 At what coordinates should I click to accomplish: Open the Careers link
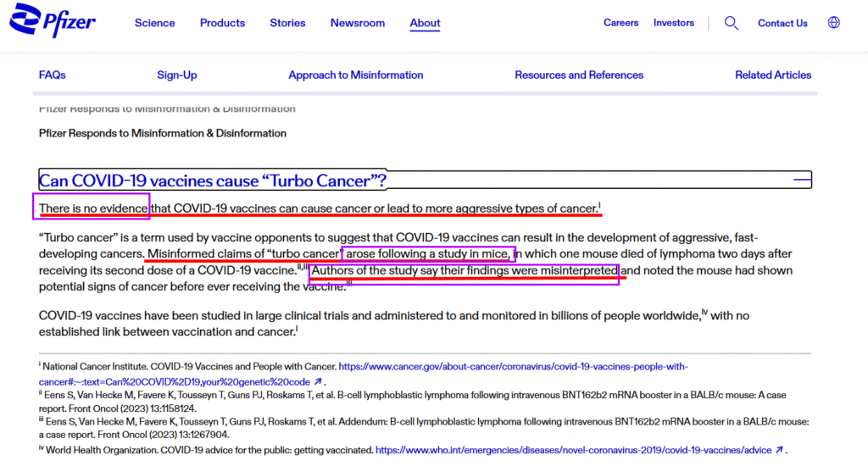[621, 23]
